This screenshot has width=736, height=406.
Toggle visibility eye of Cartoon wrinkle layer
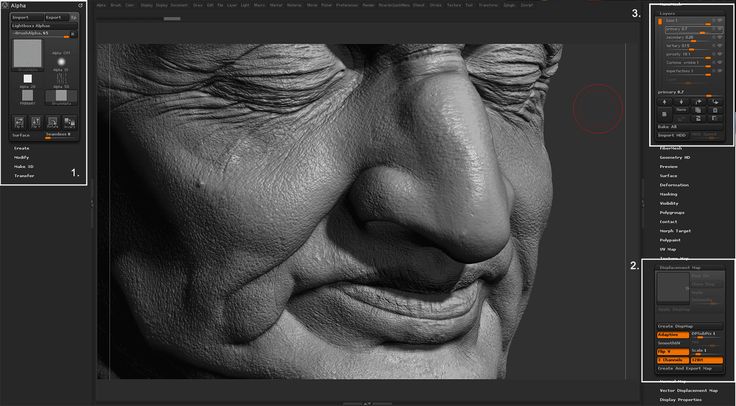(719, 62)
